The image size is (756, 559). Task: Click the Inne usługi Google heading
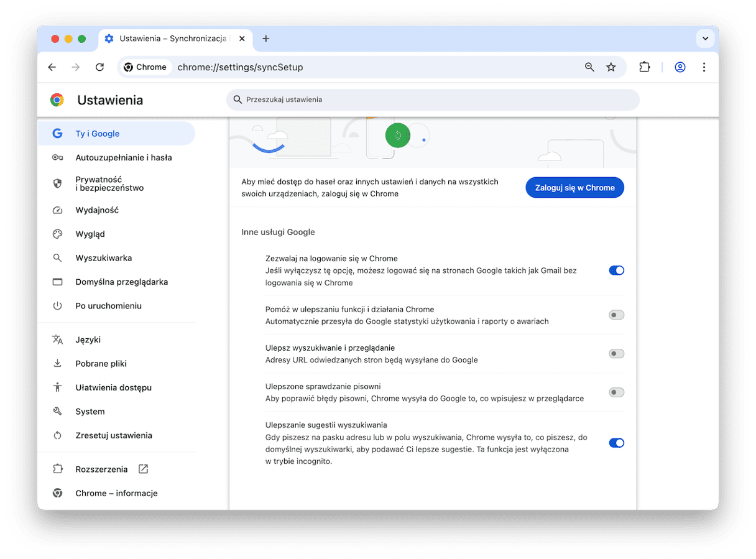point(279,232)
